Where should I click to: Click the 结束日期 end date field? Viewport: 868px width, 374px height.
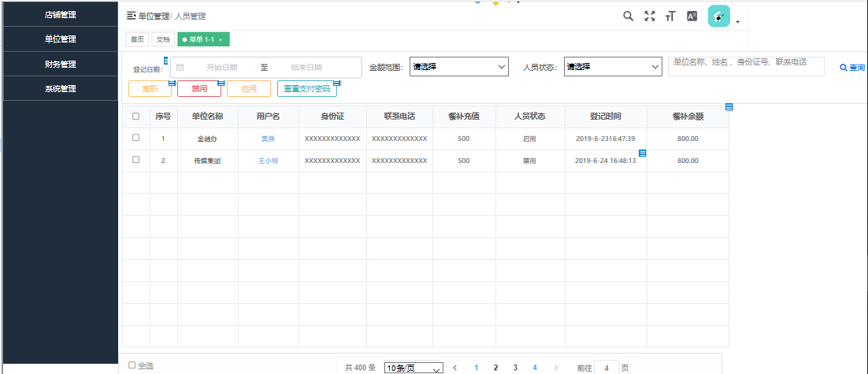click(x=306, y=68)
